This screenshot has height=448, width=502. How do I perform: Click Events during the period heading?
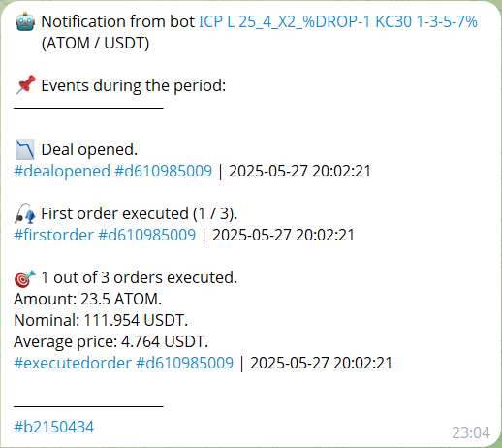click(134, 86)
